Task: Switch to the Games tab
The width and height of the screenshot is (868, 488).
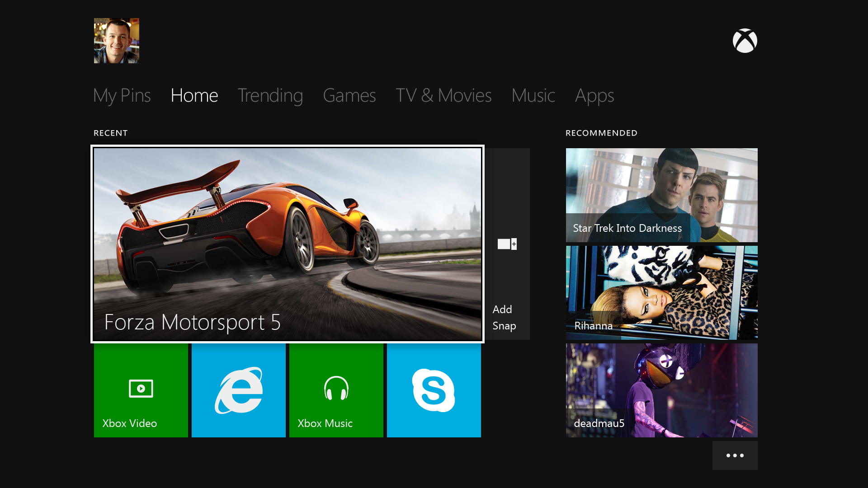Action: tap(349, 95)
